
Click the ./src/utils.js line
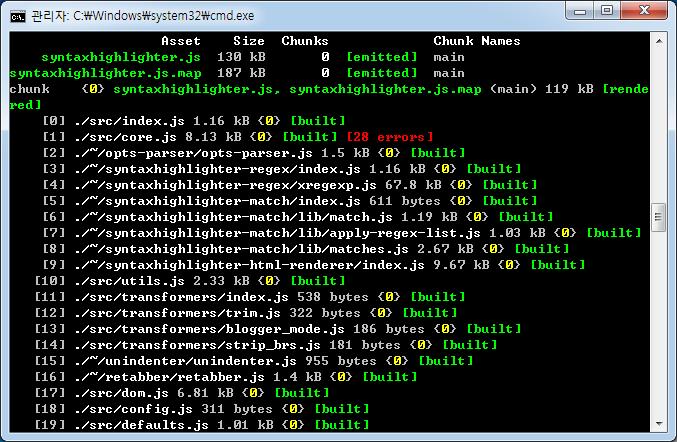click(x=190, y=281)
